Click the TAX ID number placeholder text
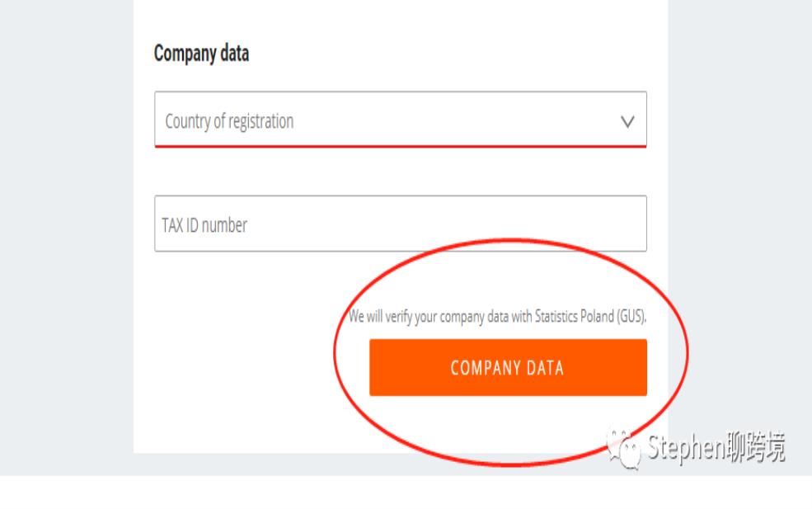The height and width of the screenshot is (509, 812). 204,225
